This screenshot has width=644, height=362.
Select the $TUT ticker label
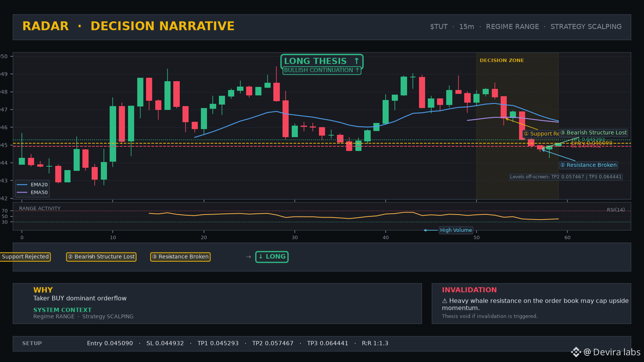coord(439,27)
